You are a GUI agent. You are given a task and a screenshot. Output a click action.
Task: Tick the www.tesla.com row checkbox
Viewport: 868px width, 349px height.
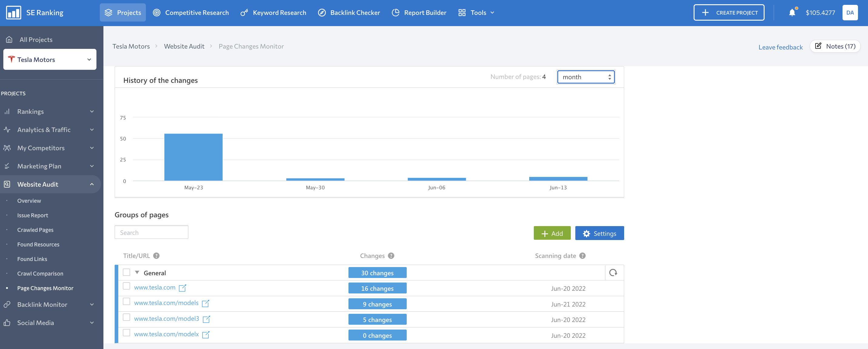click(x=126, y=286)
